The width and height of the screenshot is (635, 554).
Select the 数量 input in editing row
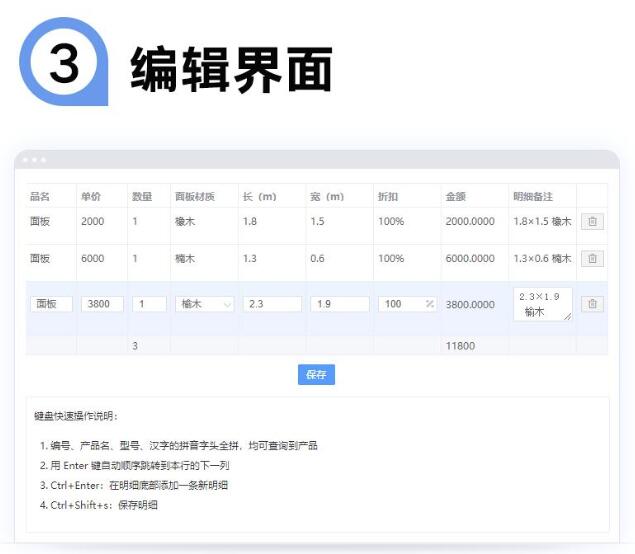[149, 304]
